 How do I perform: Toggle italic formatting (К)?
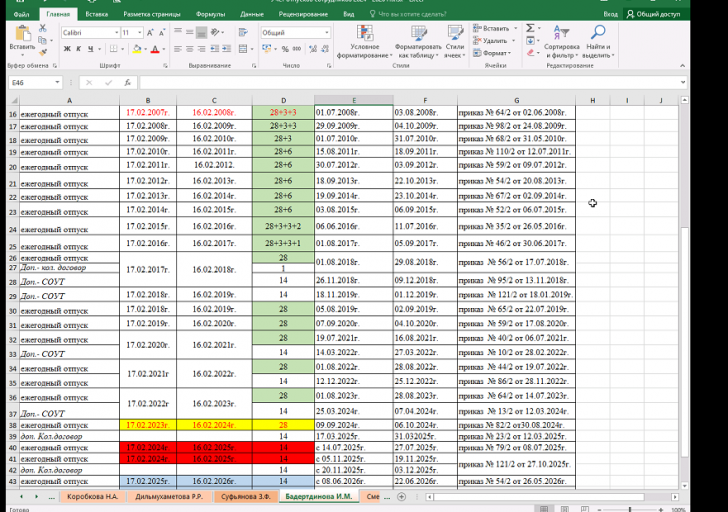[x=78, y=49]
